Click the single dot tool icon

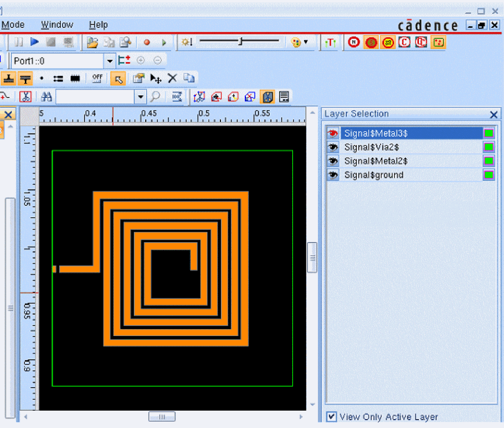(41, 79)
